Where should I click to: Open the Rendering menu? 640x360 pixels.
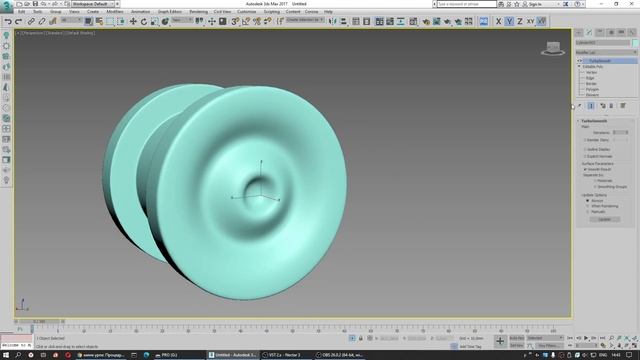click(x=198, y=11)
